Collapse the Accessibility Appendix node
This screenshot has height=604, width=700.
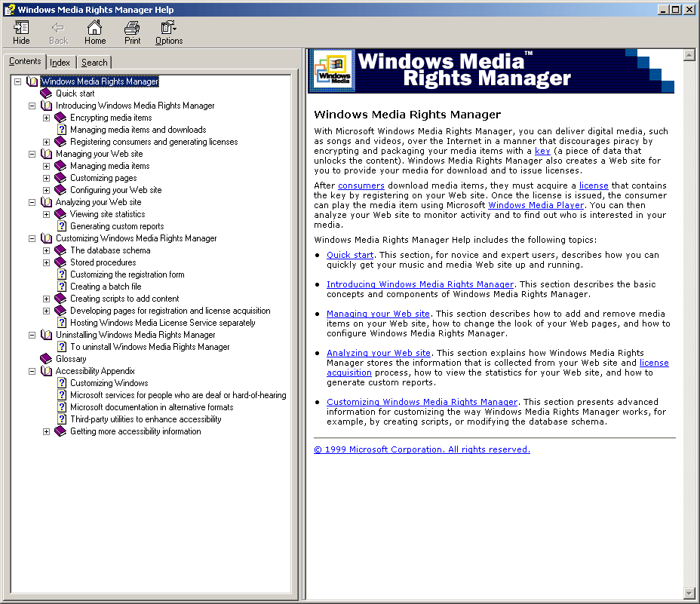(x=32, y=371)
